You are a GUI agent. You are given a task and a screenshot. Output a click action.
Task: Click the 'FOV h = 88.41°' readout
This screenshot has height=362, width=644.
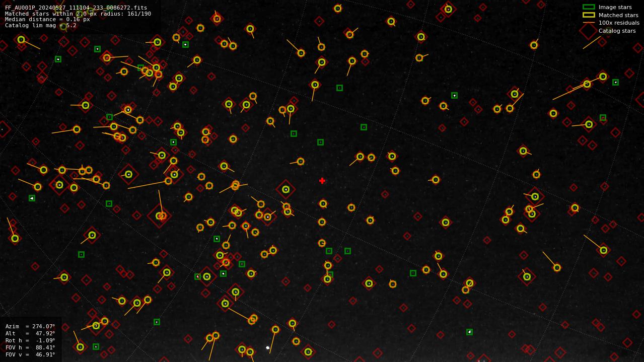(x=30, y=347)
